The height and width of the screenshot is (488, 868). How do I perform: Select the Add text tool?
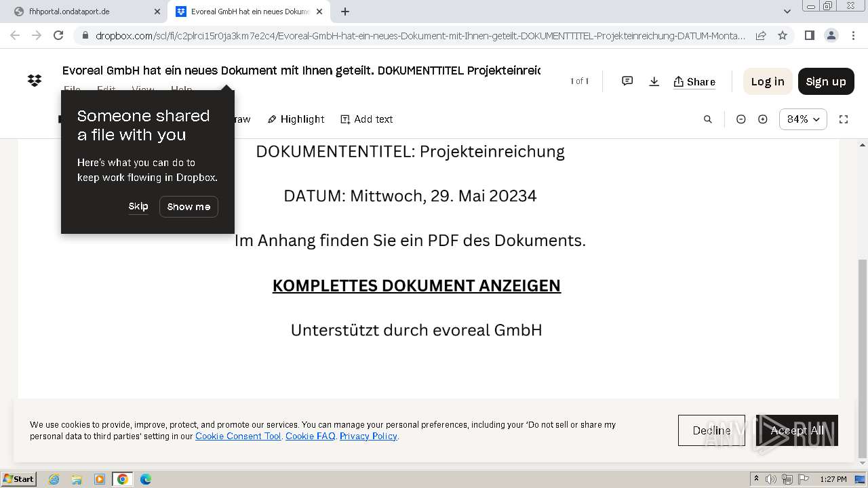366,119
